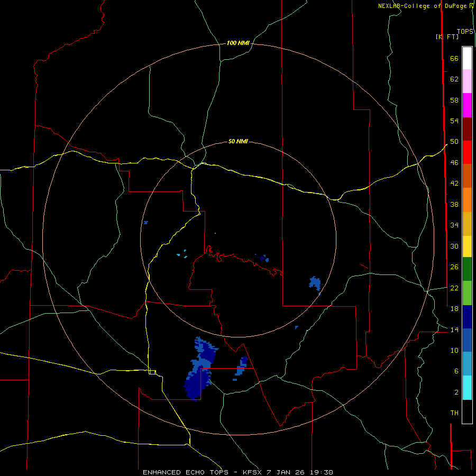Select the navy blue legend swatch

pos(467,317)
